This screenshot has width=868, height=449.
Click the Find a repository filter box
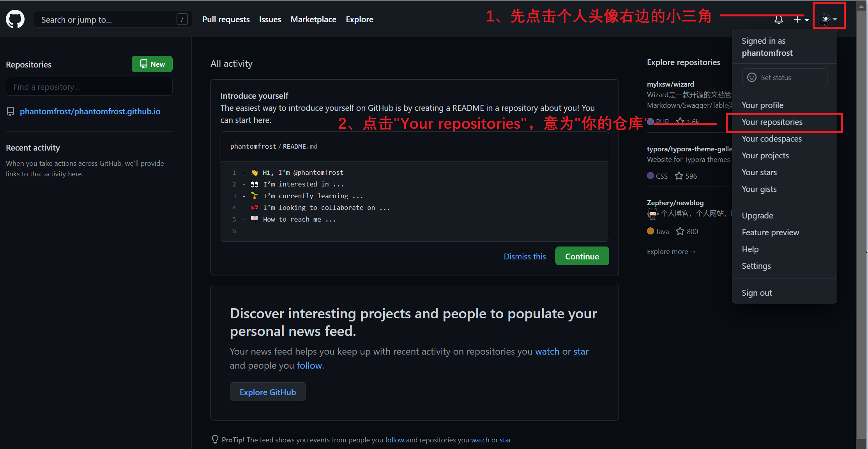click(89, 87)
